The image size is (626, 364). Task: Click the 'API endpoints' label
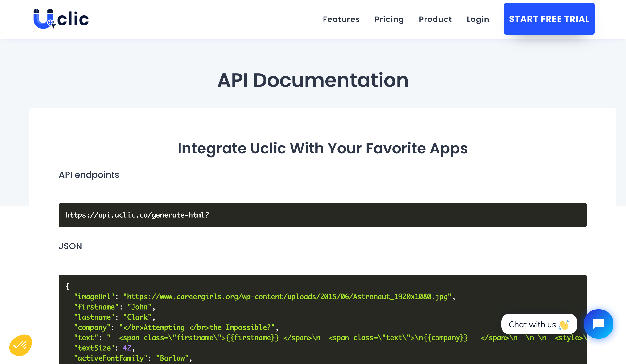89,175
